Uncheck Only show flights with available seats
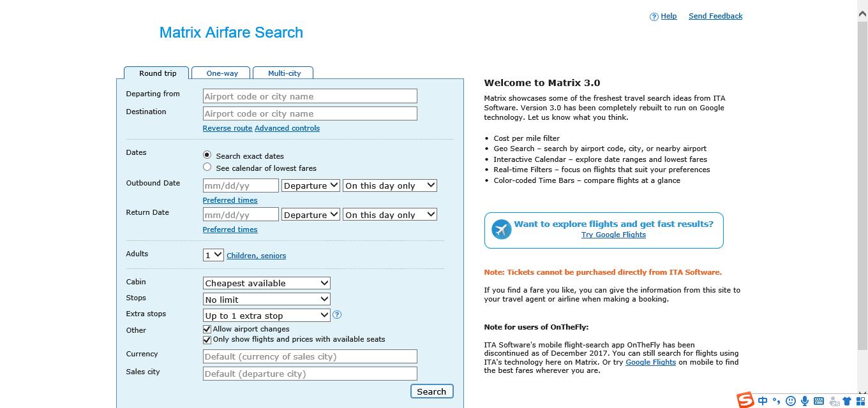 (207, 340)
